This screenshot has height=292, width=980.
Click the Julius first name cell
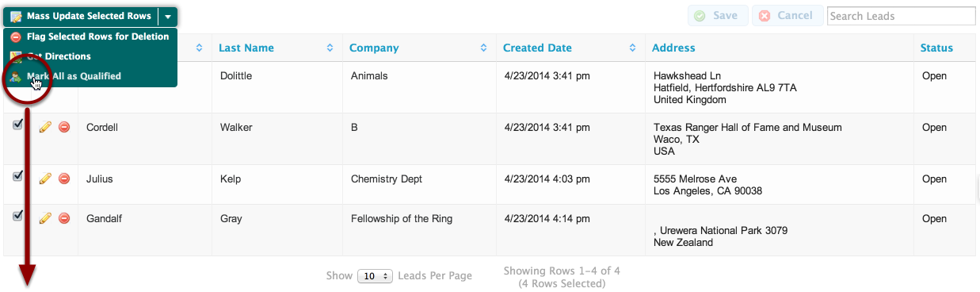coord(145,184)
